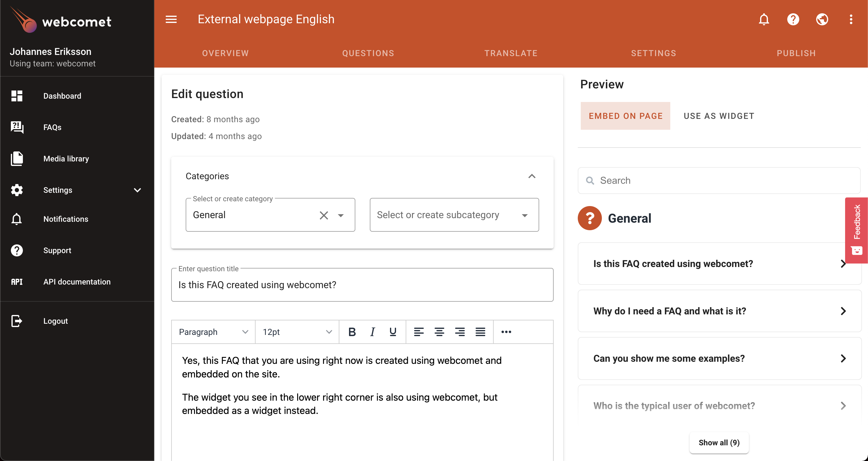
Task: Switch to the Questions tab
Action: [368, 53]
